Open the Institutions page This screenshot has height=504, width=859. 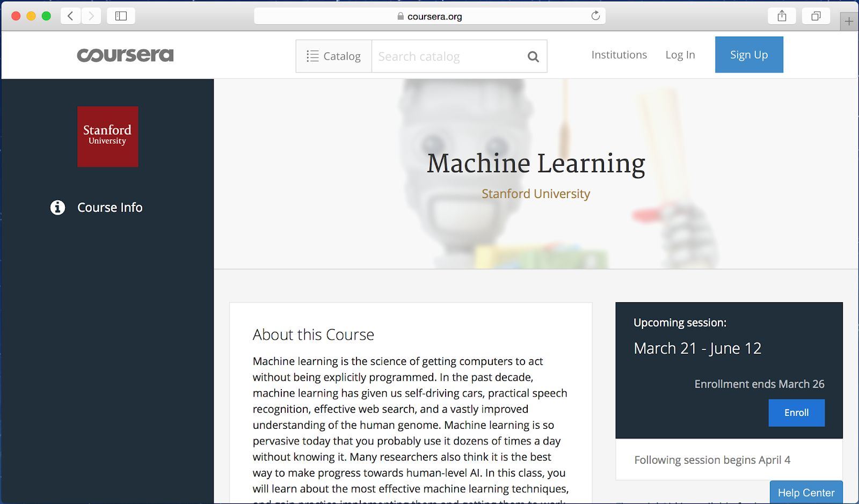[x=619, y=55]
